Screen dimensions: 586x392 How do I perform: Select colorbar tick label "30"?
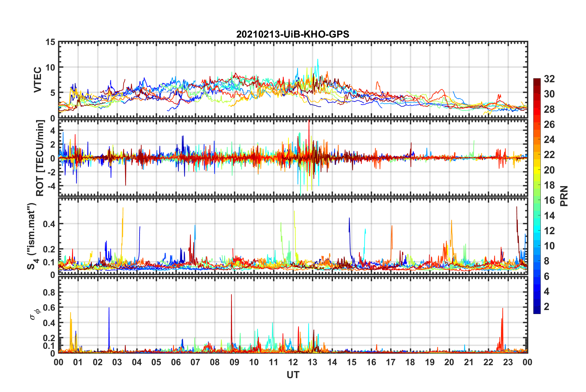pos(549,94)
